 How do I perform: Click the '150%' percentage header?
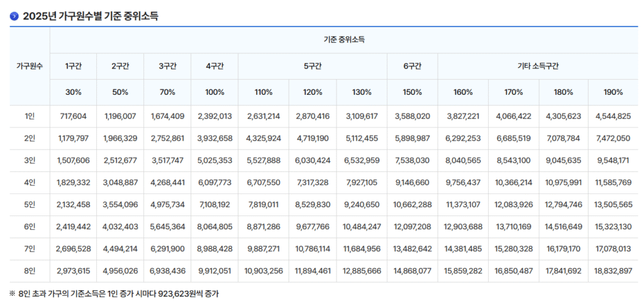[413, 92]
